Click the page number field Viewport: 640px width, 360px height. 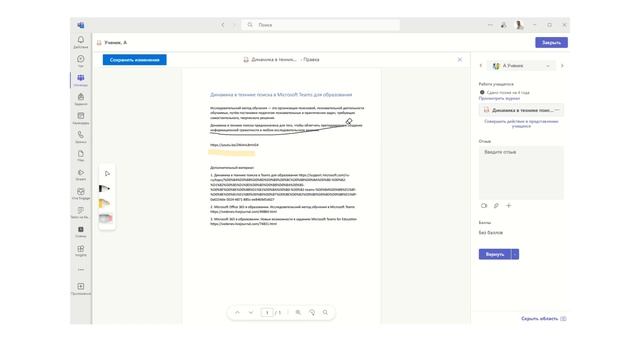pos(267,312)
